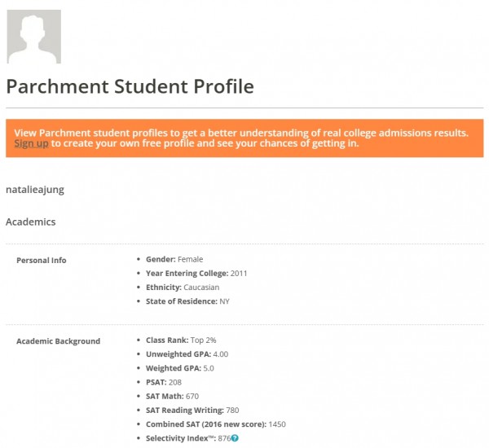Click the Academics section heading
The image size is (489, 448).
[31, 222]
